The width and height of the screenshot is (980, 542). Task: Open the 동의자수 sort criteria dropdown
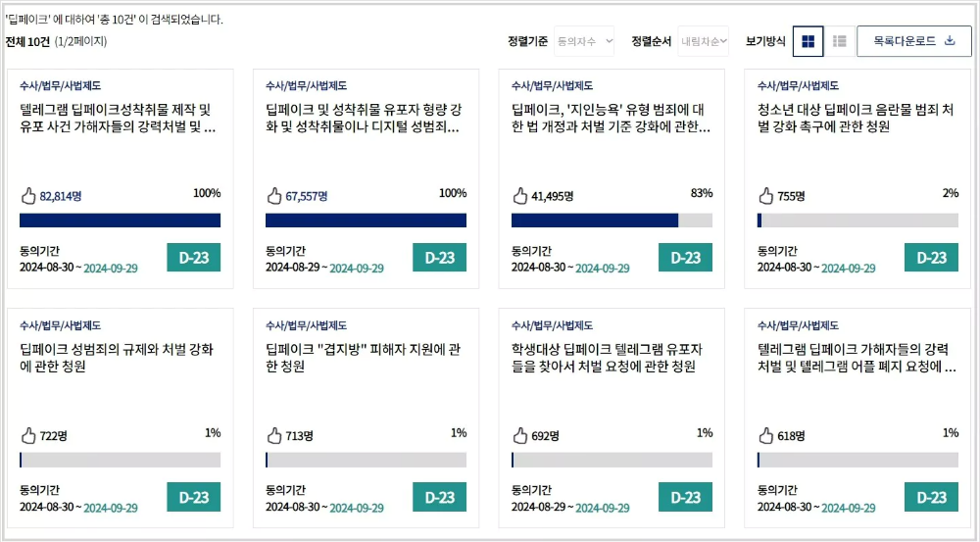pyautogui.click(x=584, y=41)
